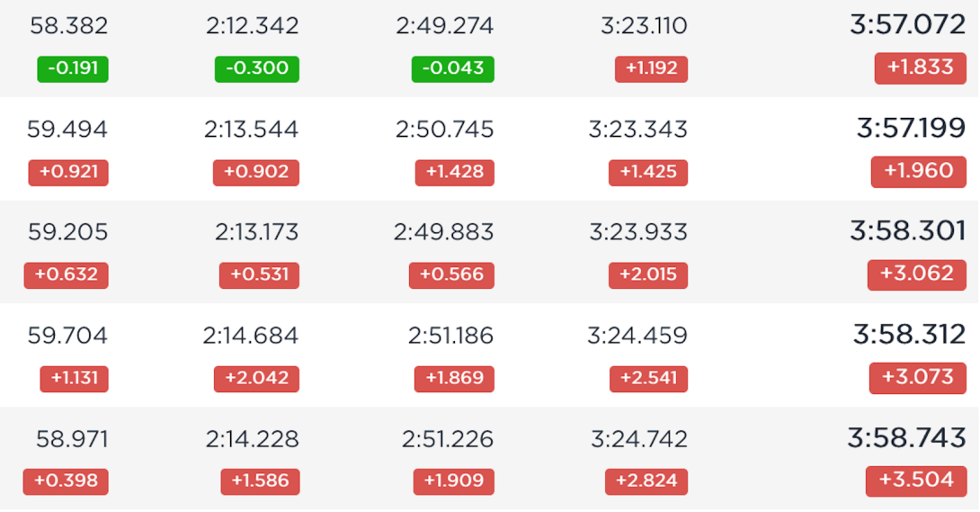Screen dimensions: 980x512
Task: Select the green -0.300 delta badge
Action: coord(257,68)
